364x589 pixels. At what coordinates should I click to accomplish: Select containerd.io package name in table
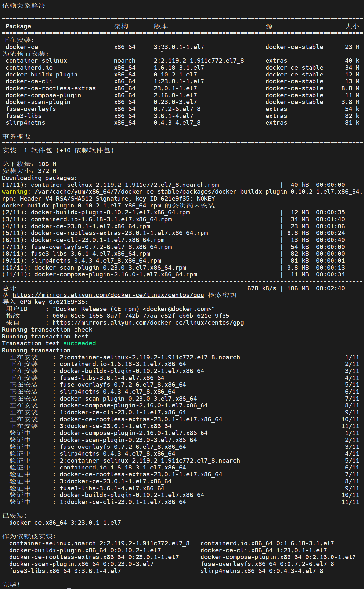tap(29, 68)
